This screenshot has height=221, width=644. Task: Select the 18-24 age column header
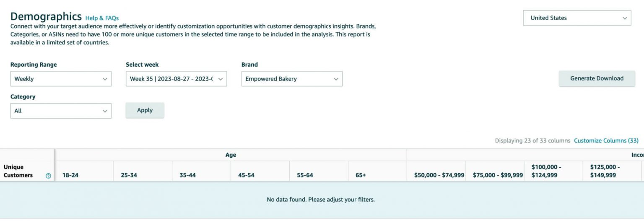[70, 175]
